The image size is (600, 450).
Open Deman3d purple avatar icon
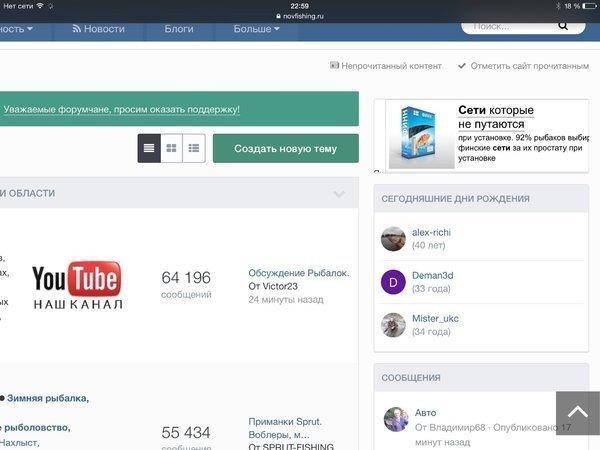coord(394,282)
